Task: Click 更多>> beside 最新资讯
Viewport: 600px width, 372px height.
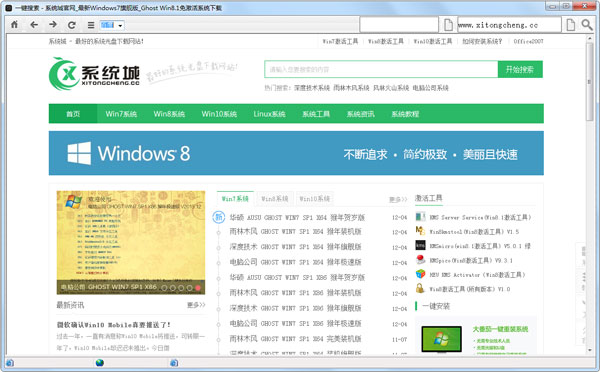Action: [196, 305]
